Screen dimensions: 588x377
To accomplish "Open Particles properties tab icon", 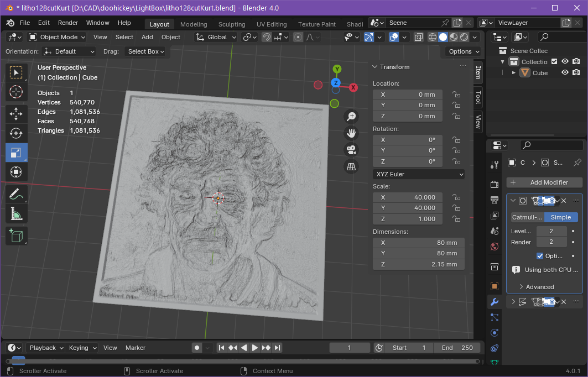I will (495, 317).
